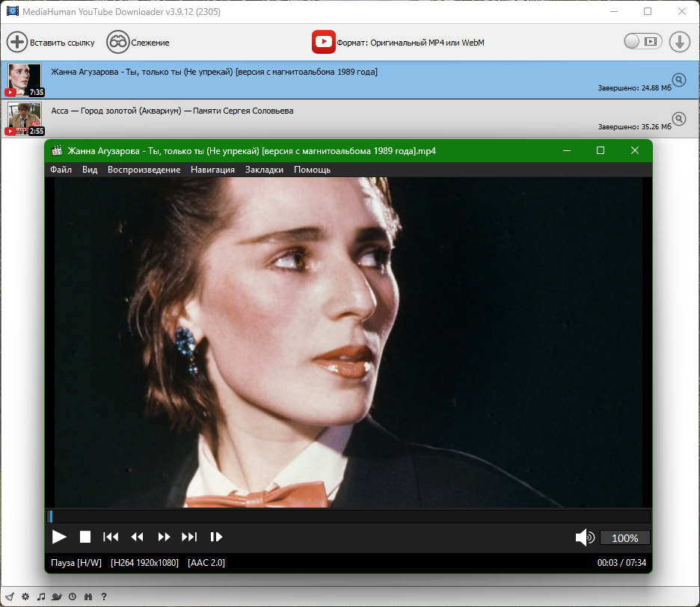The width and height of the screenshot is (700, 607).
Task: Open Слежение binoculars icon in toolbar
Action: [118, 43]
